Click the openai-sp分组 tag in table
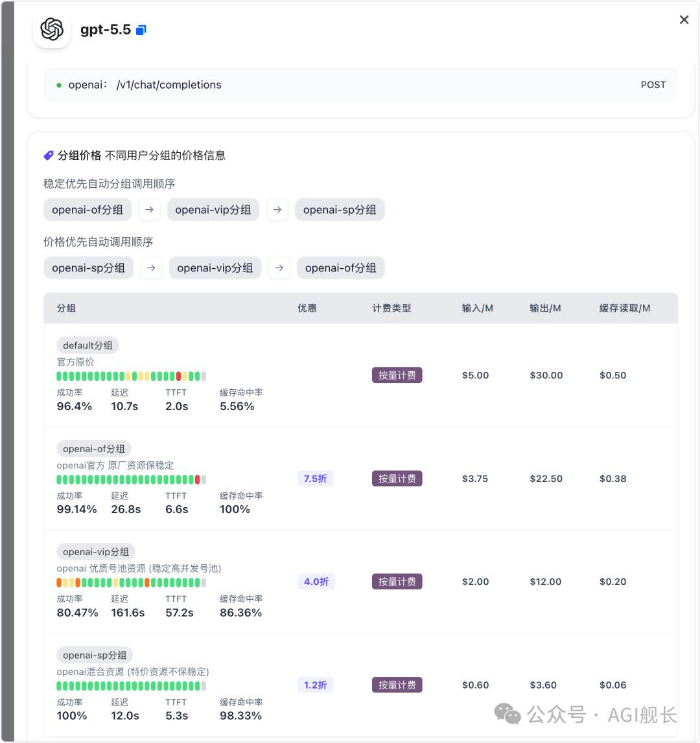The image size is (700, 743). (x=95, y=656)
